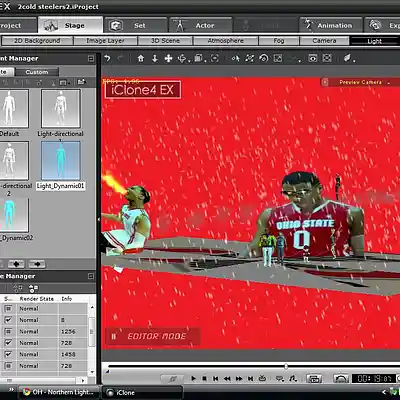Click the Scene Manager list sort icon
This screenshot has width=400, height=400.
tap(33, 288)
